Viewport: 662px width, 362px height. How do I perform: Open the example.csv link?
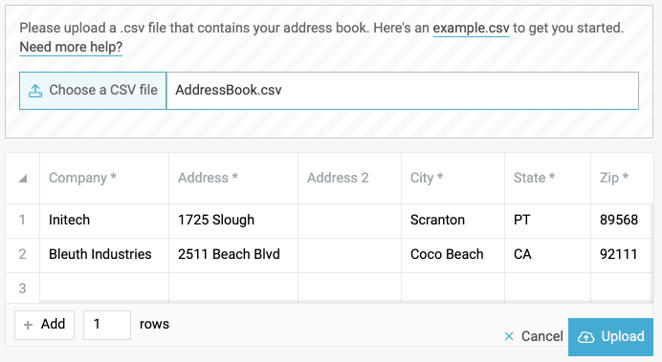[471, 28]
